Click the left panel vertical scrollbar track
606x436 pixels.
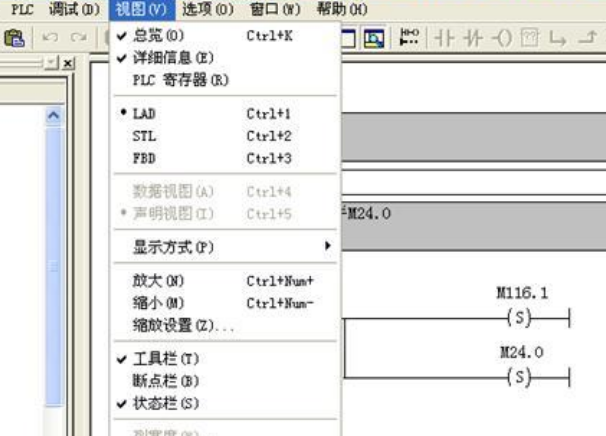click(53, 267)
